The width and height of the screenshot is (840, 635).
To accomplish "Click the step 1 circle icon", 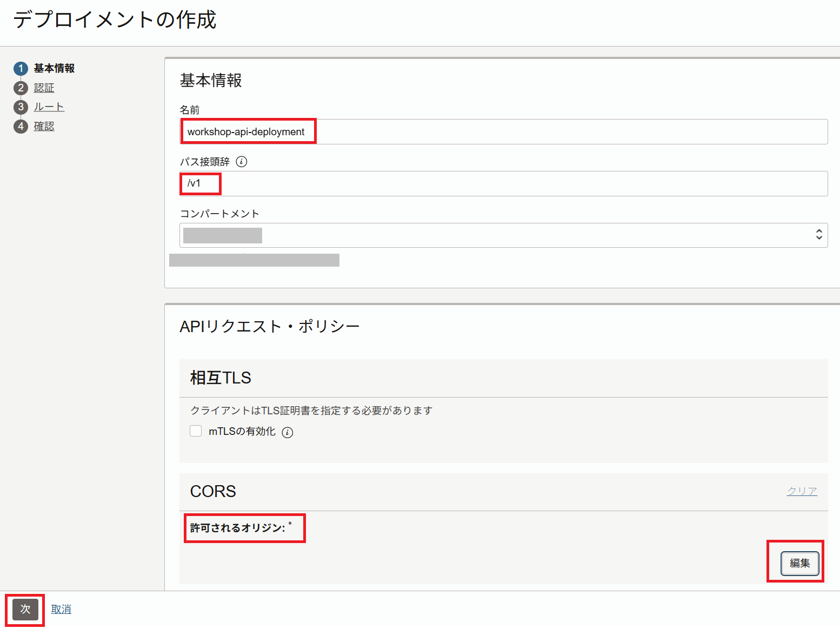I will 21,69.
